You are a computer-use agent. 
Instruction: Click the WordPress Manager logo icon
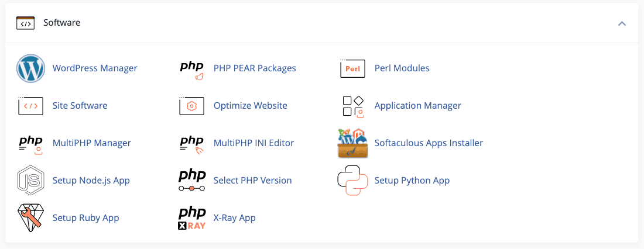click(30, 68)
